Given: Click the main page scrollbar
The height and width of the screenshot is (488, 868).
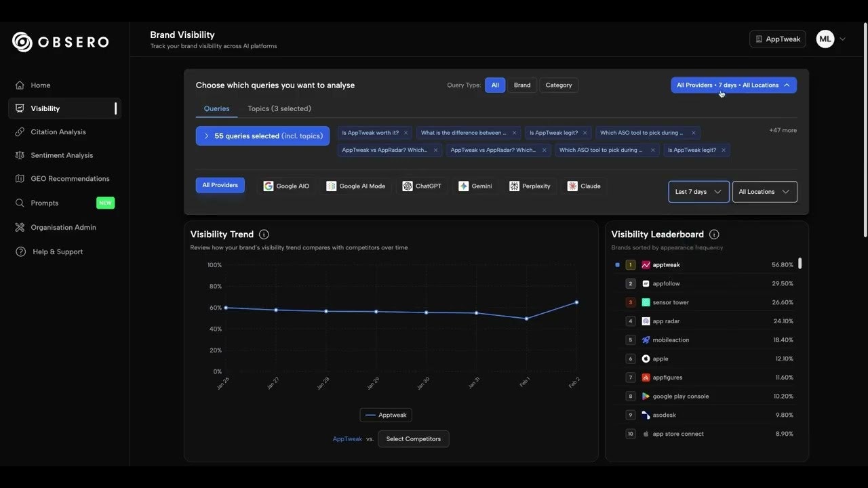Looking at the screenshot, I should [864, 129].
